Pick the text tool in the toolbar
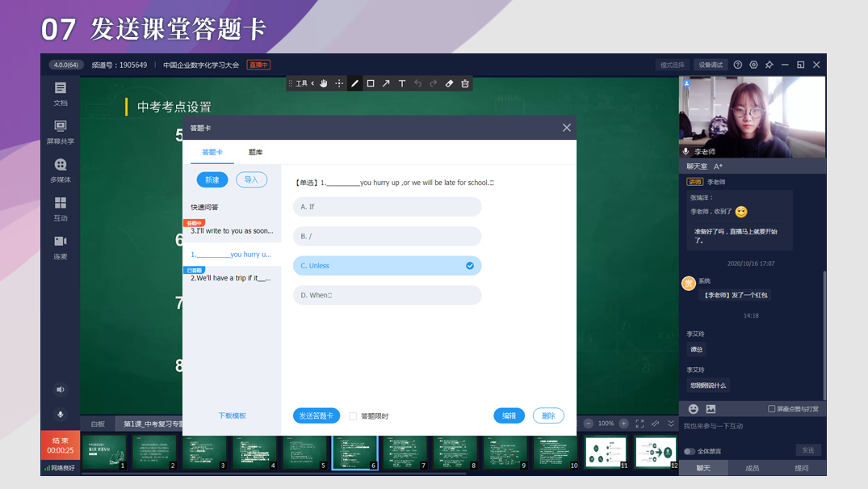This screenshot has height=489, width=868. (402, 83)
